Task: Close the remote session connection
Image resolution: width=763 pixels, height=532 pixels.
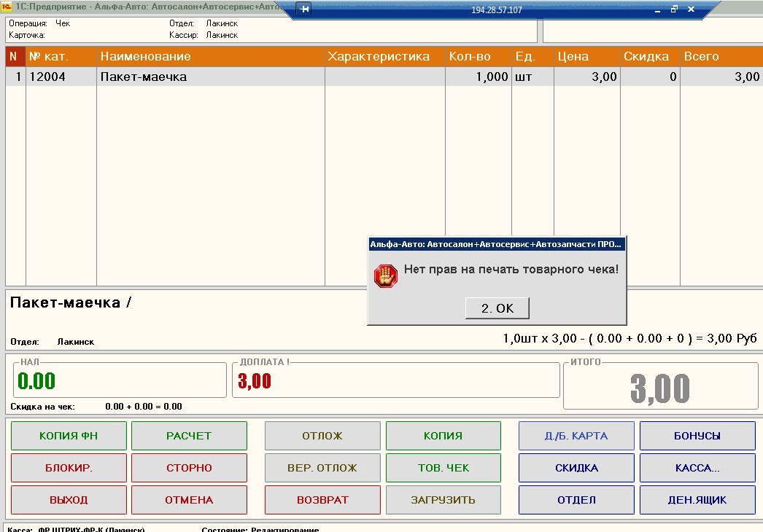Action: [x=691, y=9]
